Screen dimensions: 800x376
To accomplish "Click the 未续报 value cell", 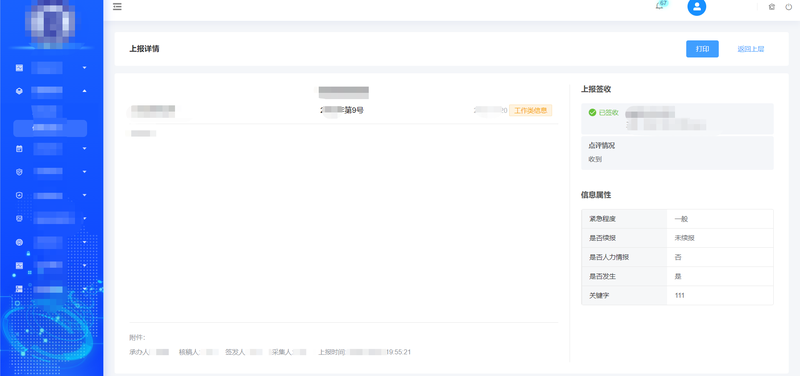I will [x=720, y=238].
